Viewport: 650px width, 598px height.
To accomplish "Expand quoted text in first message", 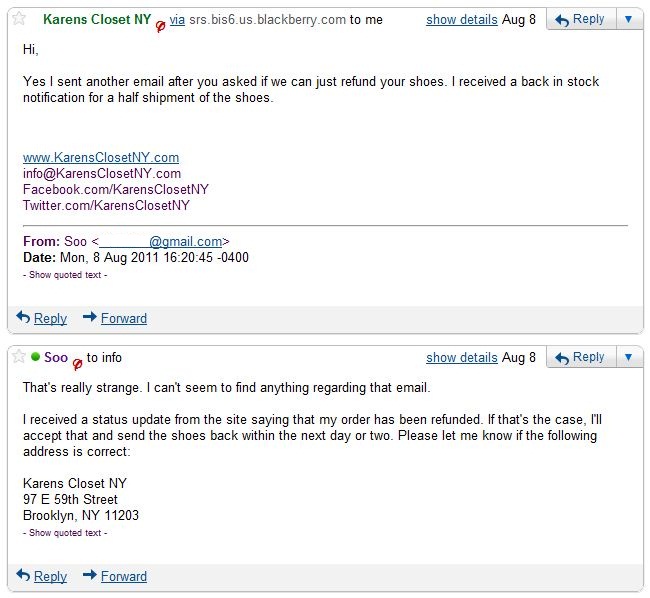I will pyautogui.click(x=65, y=275).
